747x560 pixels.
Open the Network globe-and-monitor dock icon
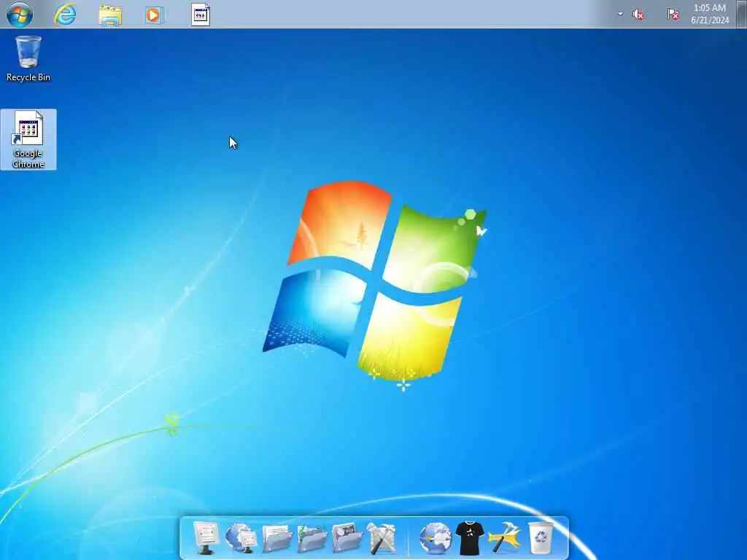click(x=241, y=537)
